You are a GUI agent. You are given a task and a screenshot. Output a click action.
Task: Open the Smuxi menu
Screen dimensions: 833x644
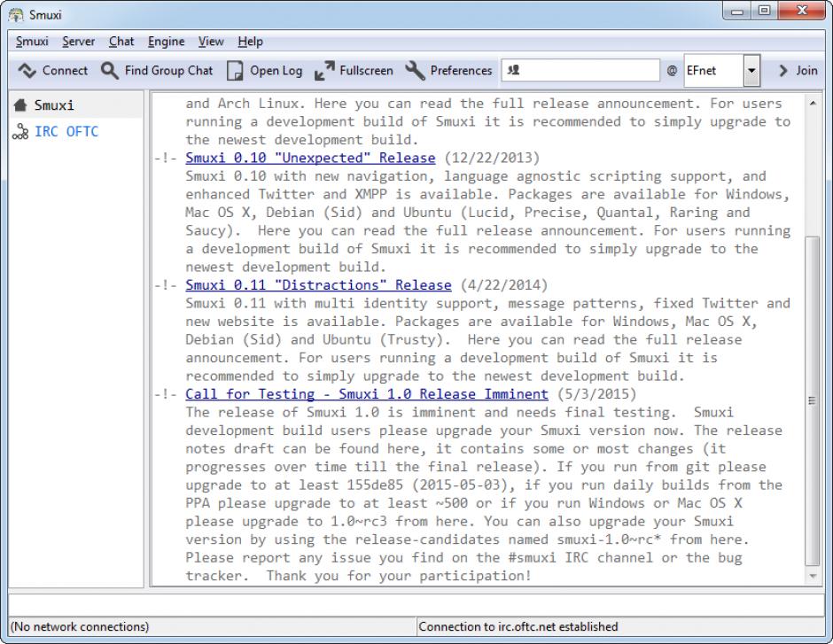point(32,42)
